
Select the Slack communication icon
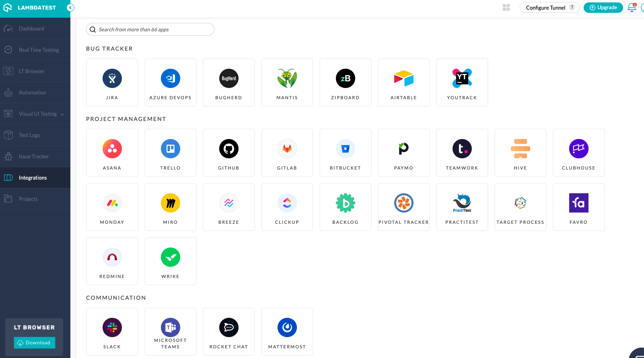click(112, 327)
